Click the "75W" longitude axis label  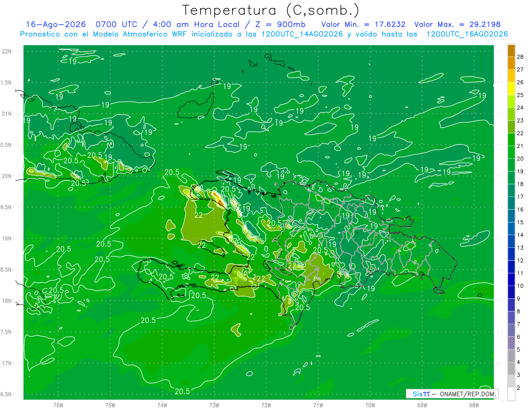pos(110,405)
